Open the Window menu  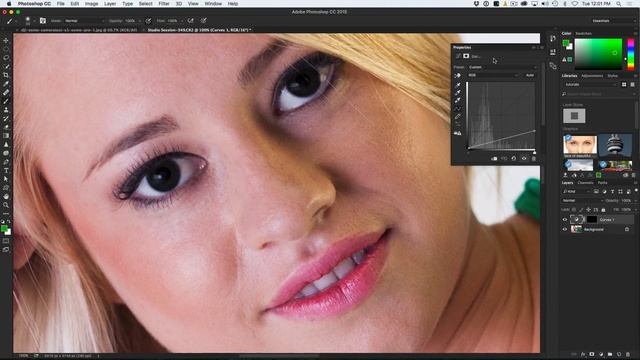pos(213,4)
